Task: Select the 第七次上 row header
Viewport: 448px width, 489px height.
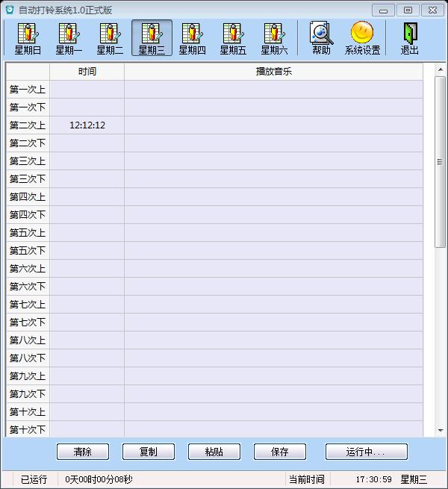Action: click(x=28, y=305)
